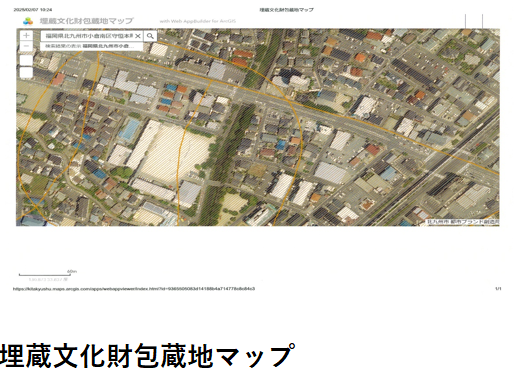This screenshot has height=373, width=515.
Task: Click the blue swimming pool on map
Action: (129, 130)
